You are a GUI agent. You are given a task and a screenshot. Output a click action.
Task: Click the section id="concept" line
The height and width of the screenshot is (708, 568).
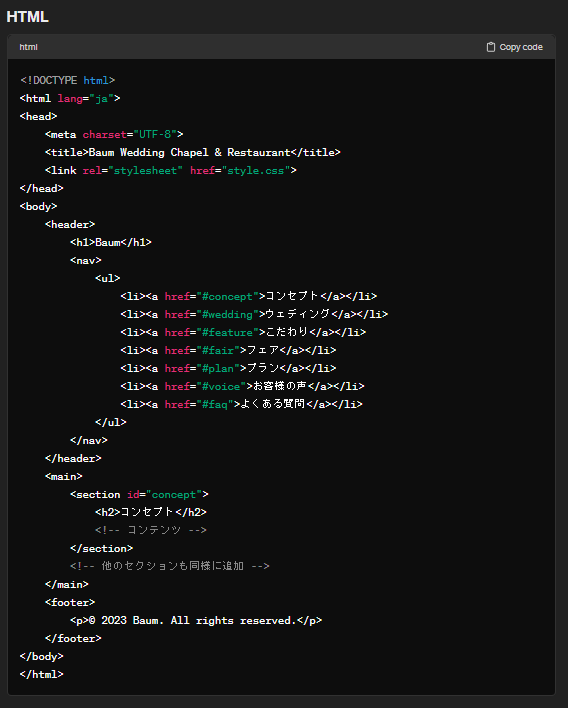click(140, 494)
